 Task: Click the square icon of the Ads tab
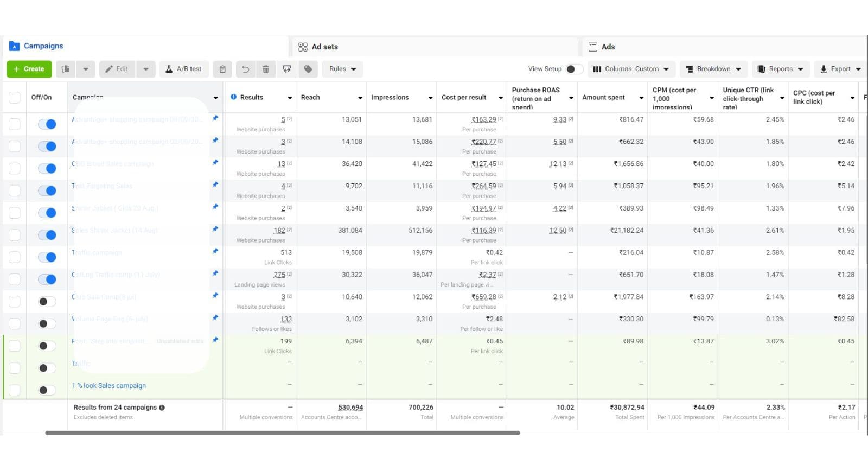[x=593, y=47]
